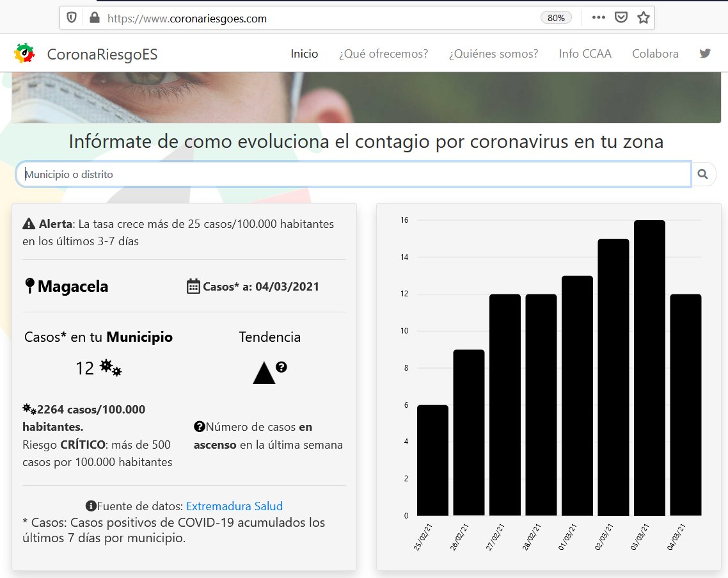Go to the Inicio menu item

point(304,53)
